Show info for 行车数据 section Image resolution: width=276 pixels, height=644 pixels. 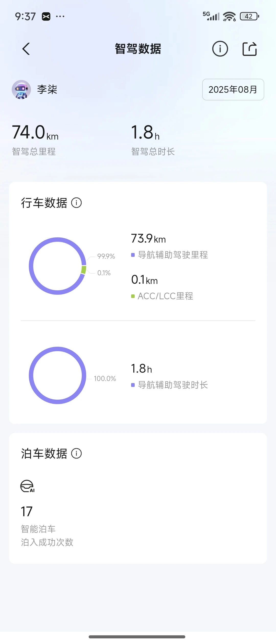(76, 203)
